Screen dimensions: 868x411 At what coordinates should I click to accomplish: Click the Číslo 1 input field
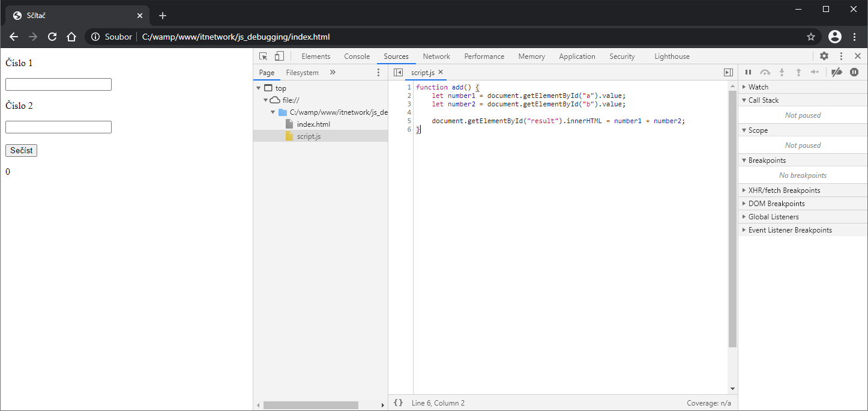tap(58, 84)
